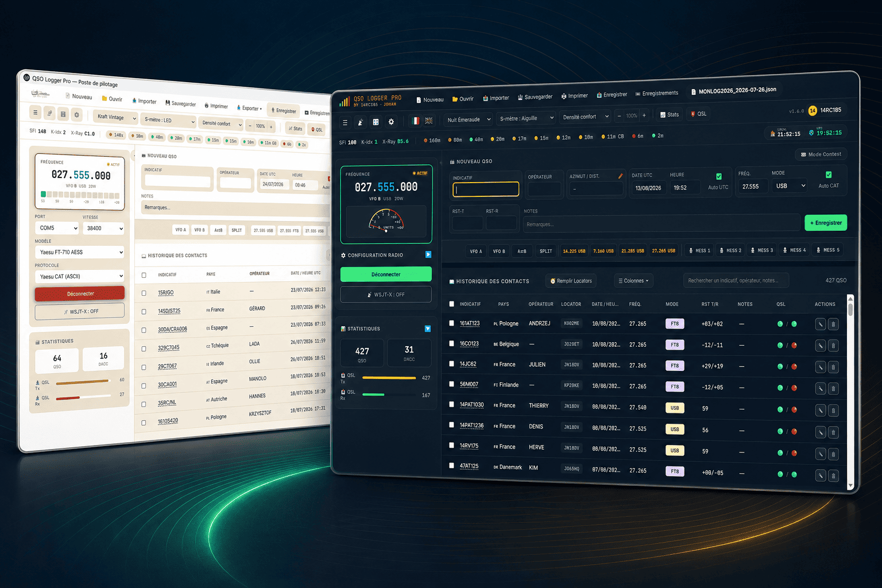Edit the 14RV175 contact row
This screenshot has height=588, width=882.
(x=821, y=454)
